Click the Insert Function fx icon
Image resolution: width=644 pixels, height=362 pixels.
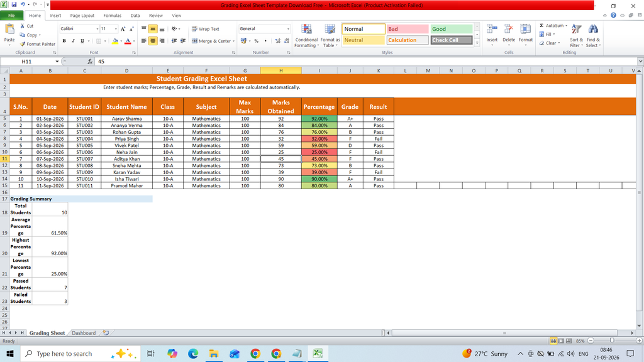point(90,62)
